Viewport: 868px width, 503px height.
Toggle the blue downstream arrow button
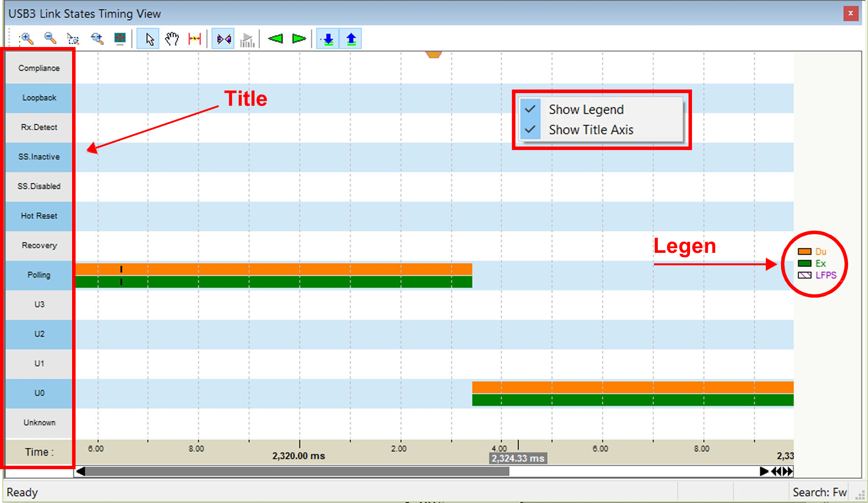pos(328,39)
